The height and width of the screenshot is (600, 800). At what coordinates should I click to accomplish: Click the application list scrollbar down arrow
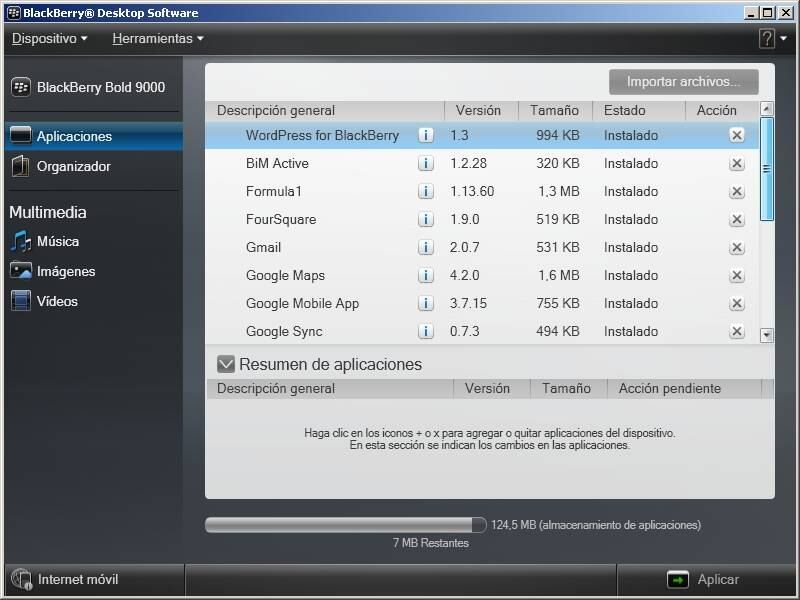pos(767,336)
